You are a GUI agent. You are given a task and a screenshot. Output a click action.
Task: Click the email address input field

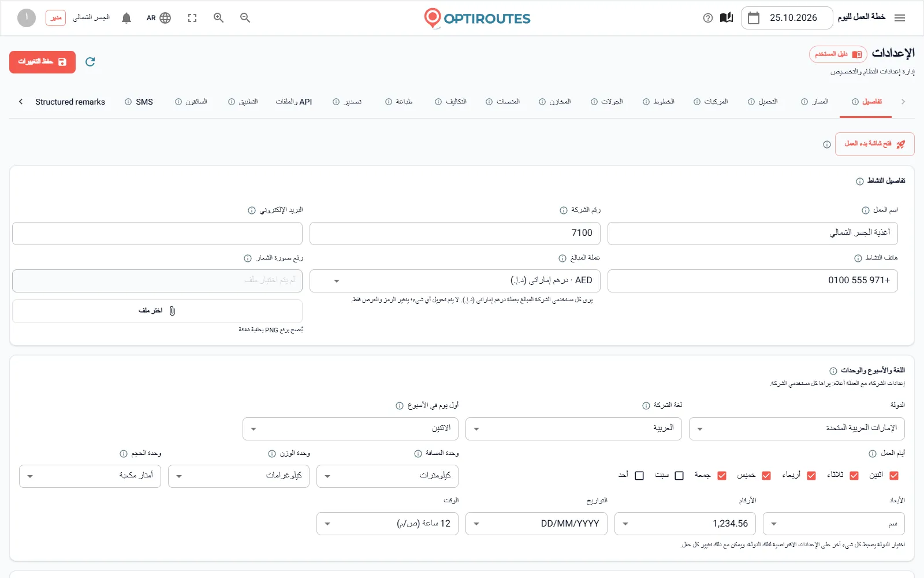pyautogui.click(x=157, y=234)
